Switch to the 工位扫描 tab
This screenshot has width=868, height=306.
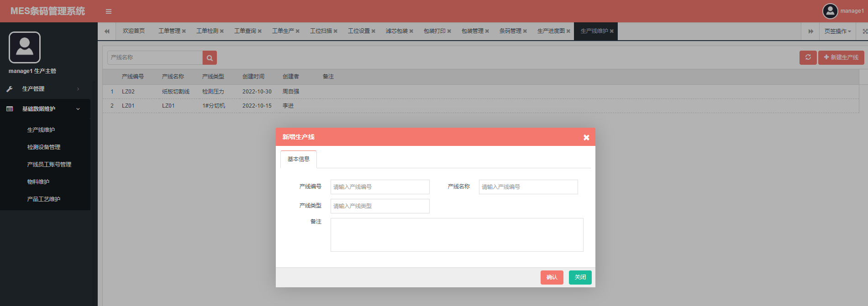(x=321, y=31)
